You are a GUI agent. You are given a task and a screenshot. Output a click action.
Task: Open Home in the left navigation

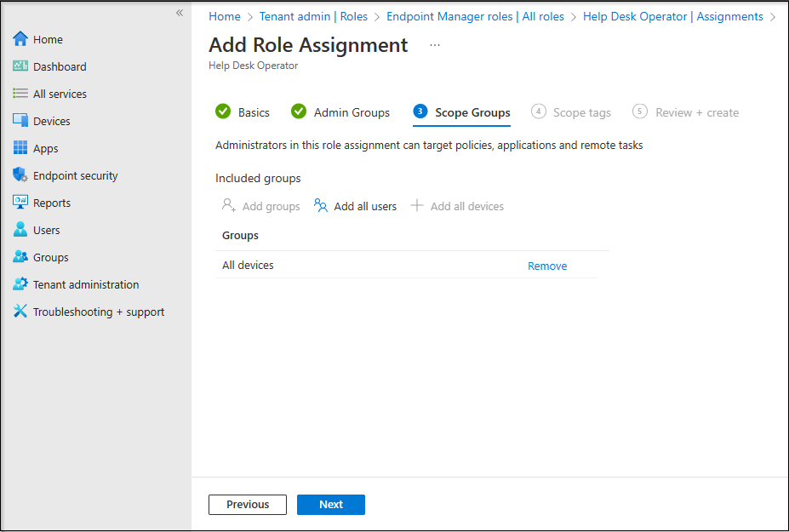coord(48,39)
